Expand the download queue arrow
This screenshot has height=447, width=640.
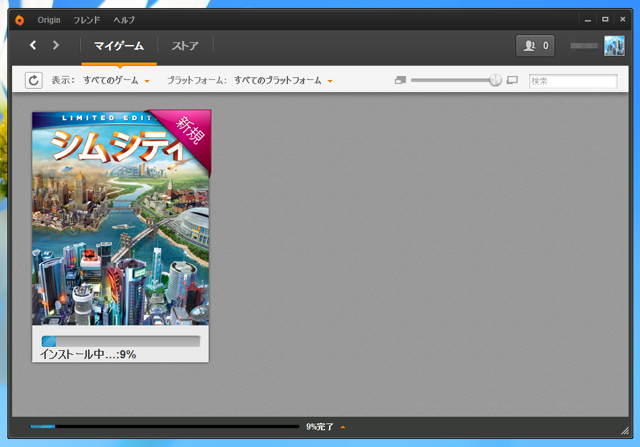pyautogui.click(x=343, y=427)
